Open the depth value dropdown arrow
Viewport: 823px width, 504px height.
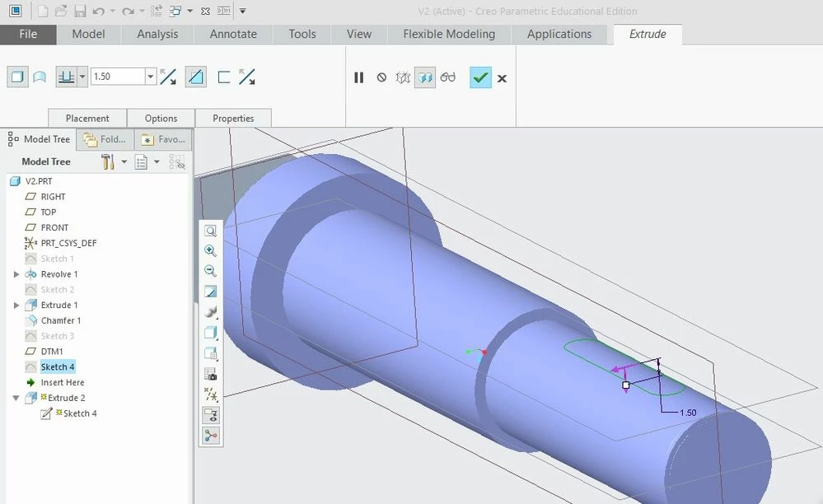pos(151,77)
